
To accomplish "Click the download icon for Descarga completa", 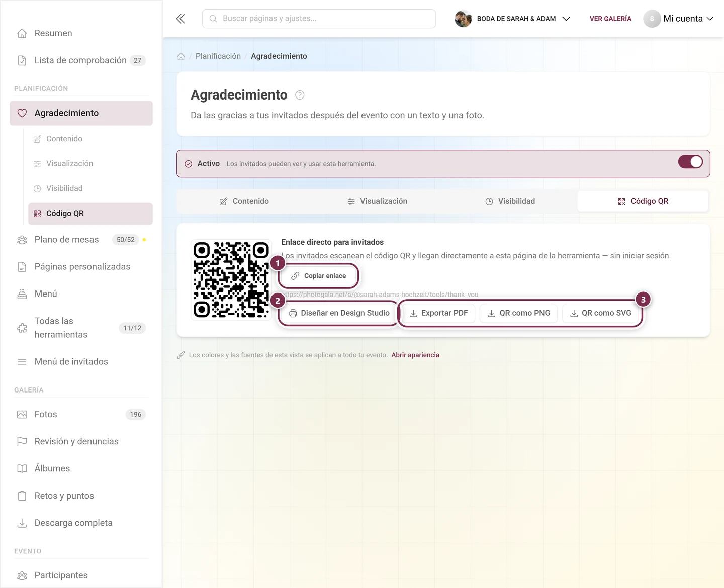I will (22, 523).
